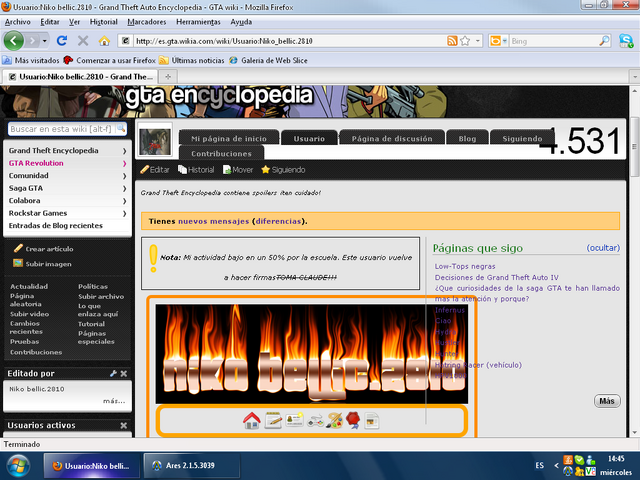Switch to Ares 2.1.5.3039 taskbar button

(x=192, y=466)
